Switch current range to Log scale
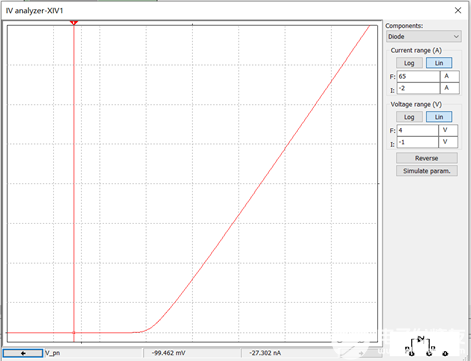Screen dimensions: 471x361 click(x=409, y=63)
